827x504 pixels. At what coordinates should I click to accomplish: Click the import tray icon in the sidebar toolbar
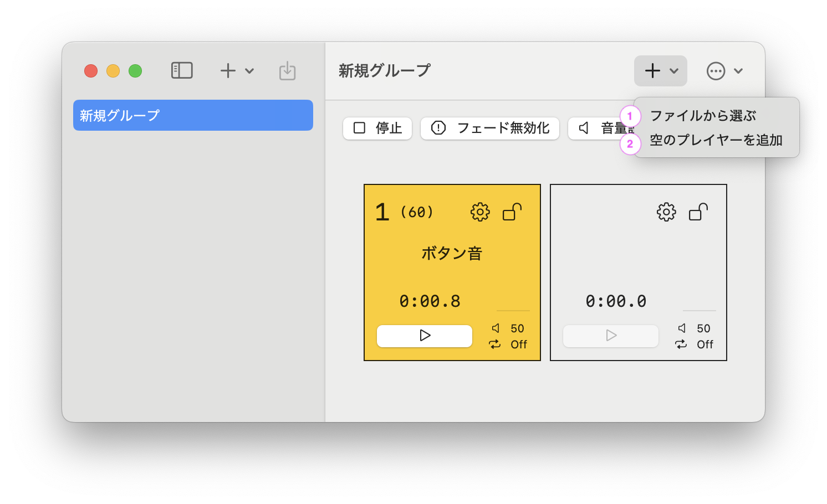(287, 71)
